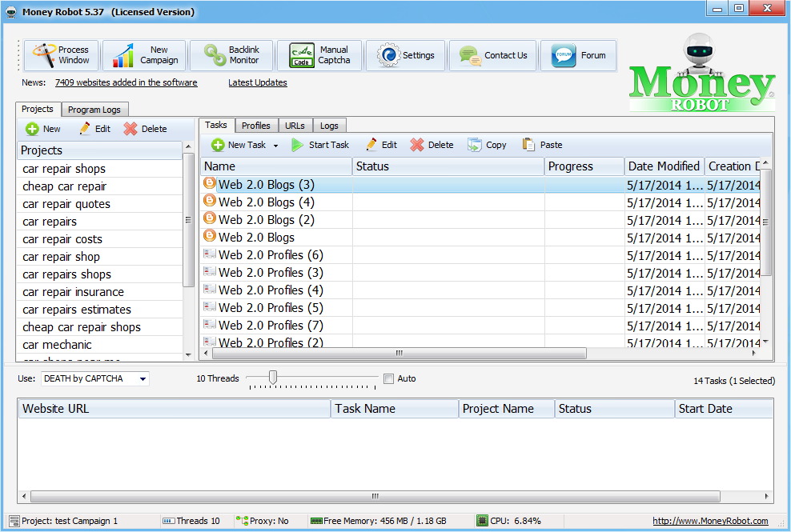Switch to the Profiles tab
Screen dimensions: 791x532
click(255, 126)
